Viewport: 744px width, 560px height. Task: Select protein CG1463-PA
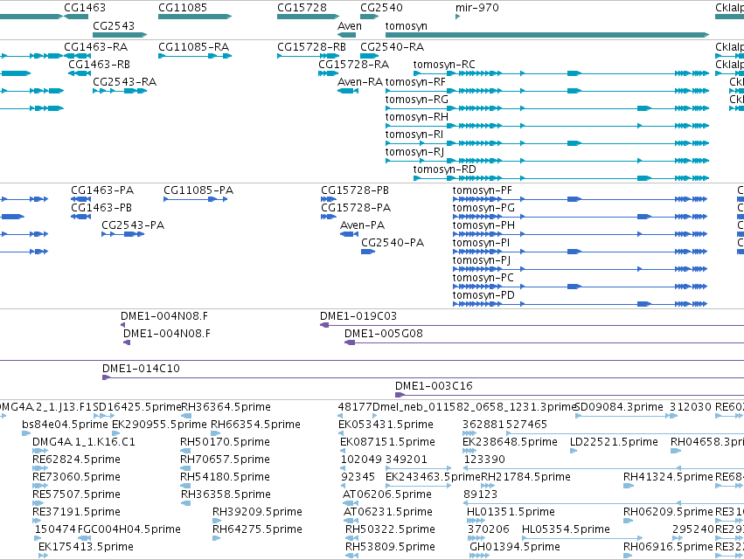80,199
